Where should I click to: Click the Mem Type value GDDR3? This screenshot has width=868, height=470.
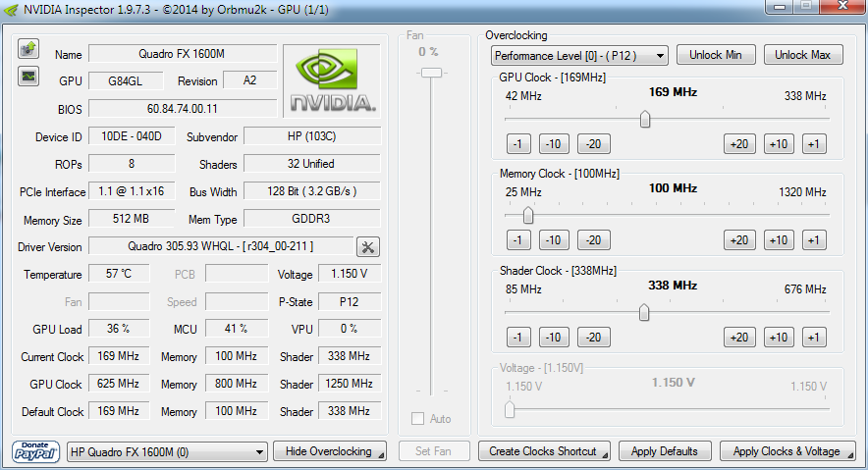tap(312, 219)
